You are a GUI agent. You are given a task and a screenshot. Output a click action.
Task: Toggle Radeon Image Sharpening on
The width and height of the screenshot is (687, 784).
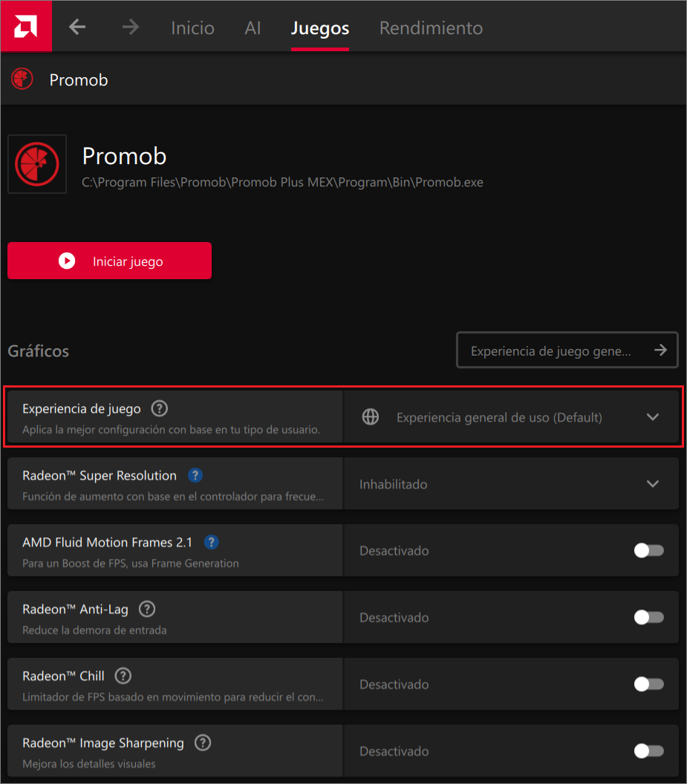(649, 751)
